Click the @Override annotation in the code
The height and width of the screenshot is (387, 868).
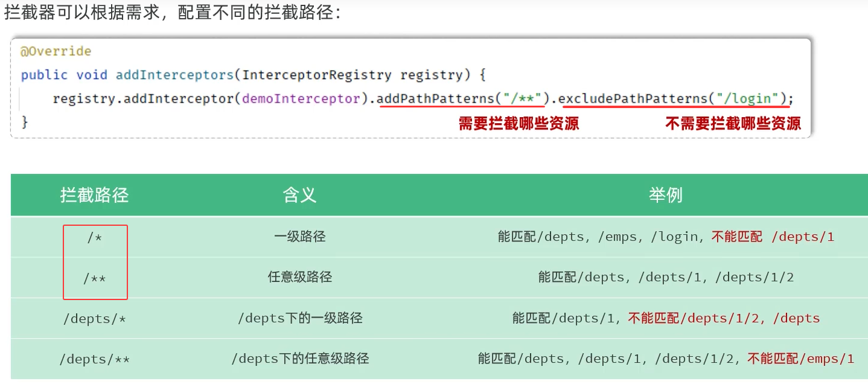point(56,51)
